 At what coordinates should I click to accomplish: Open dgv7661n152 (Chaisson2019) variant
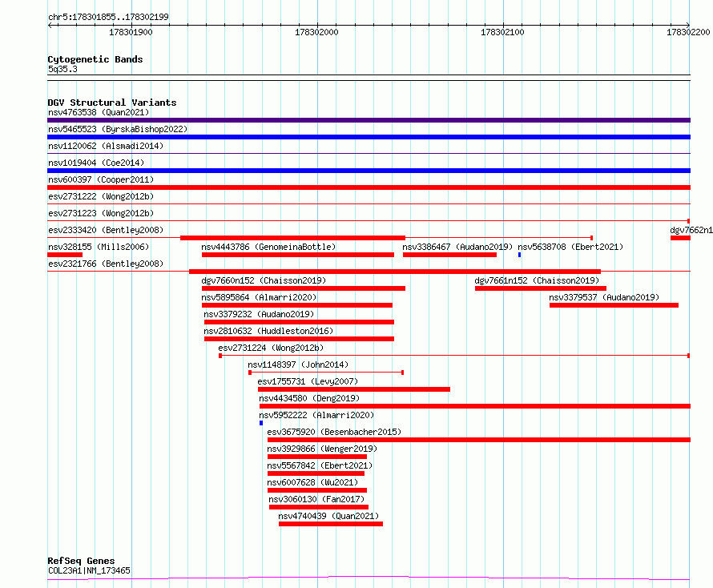point(537,280)
